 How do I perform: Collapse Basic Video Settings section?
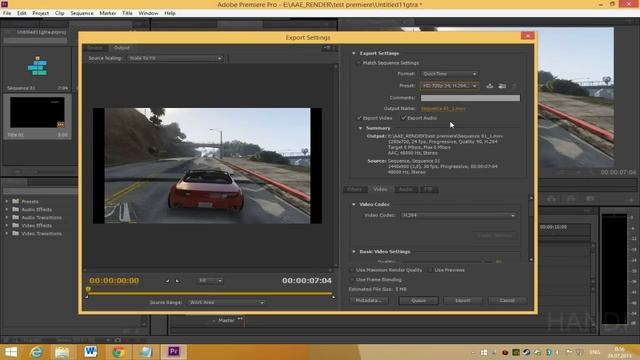[354, 252]
